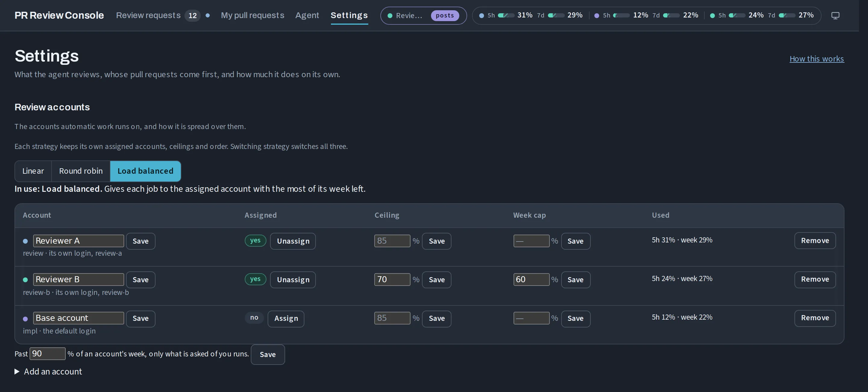Click the Past 90 percent threshold field
Screen dimensions: 868x392
click(x=48, y=354)
